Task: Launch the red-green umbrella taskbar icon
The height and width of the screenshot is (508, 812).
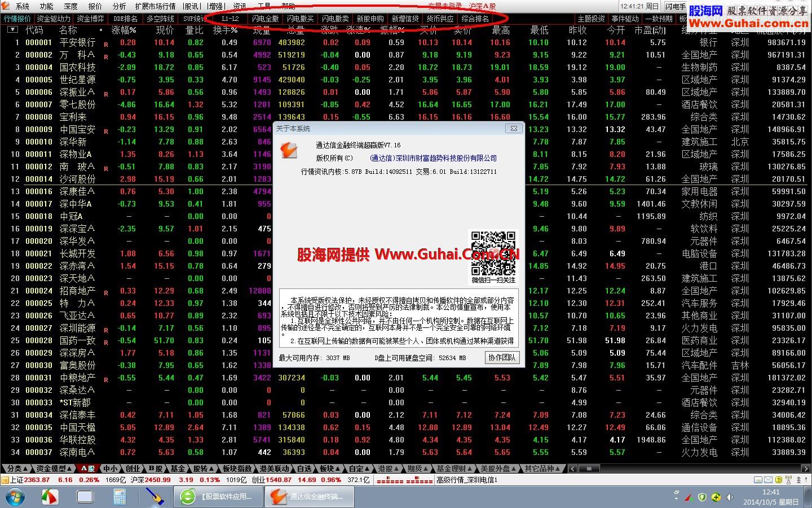Action: coord(51,497)
